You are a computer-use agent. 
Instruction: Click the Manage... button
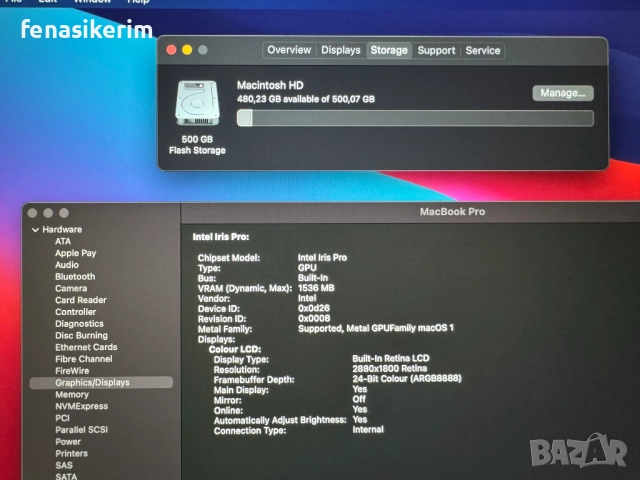click(563, 93)
